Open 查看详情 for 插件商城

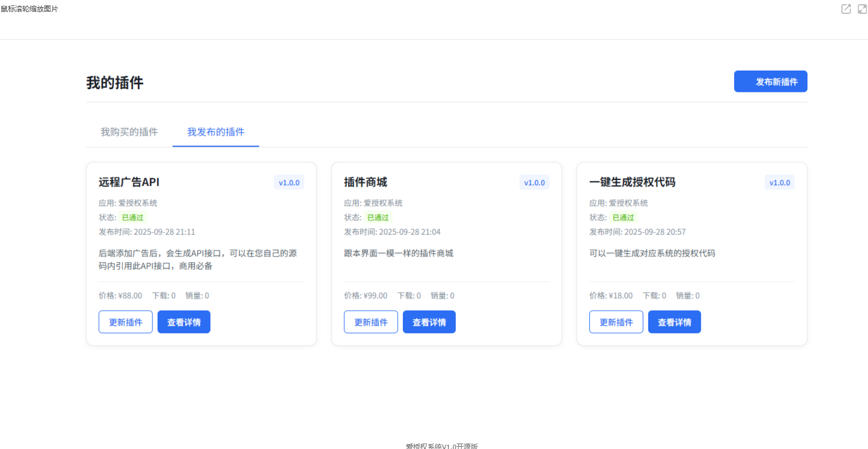point(429,322)
